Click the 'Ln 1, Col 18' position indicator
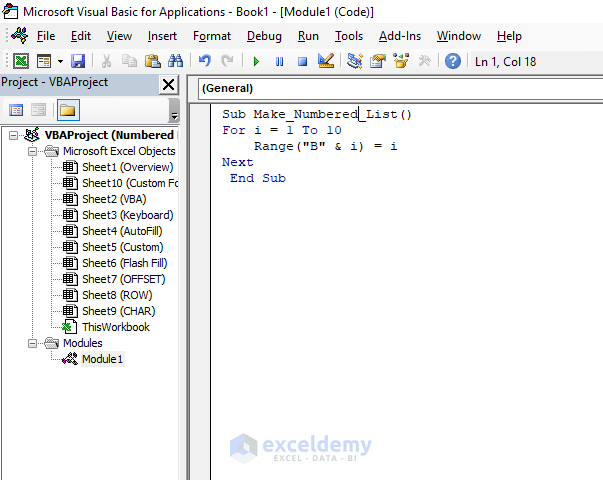 coord(505,62)
